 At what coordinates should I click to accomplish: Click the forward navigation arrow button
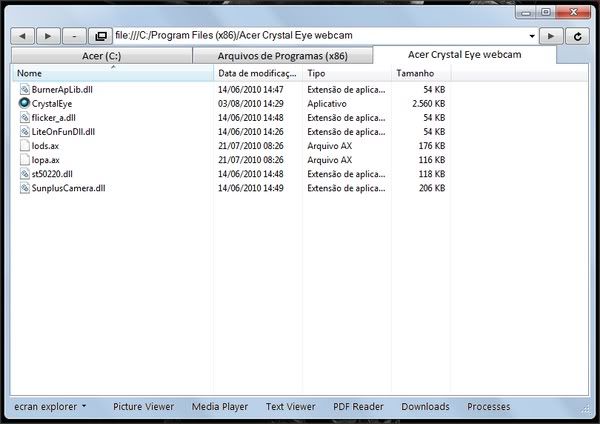48,36
